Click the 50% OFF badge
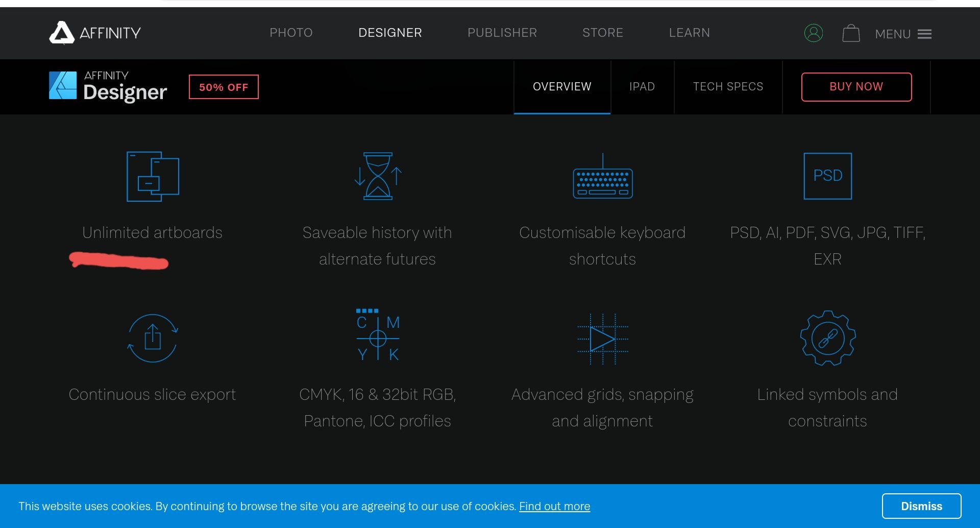The image size is (980, 528). (224, 87)
